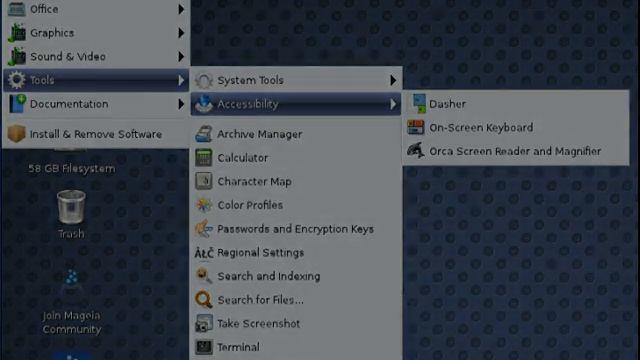Click the Archive Manager icon
The height and width of the screenshot is (360, 640).
click(204, 134)
